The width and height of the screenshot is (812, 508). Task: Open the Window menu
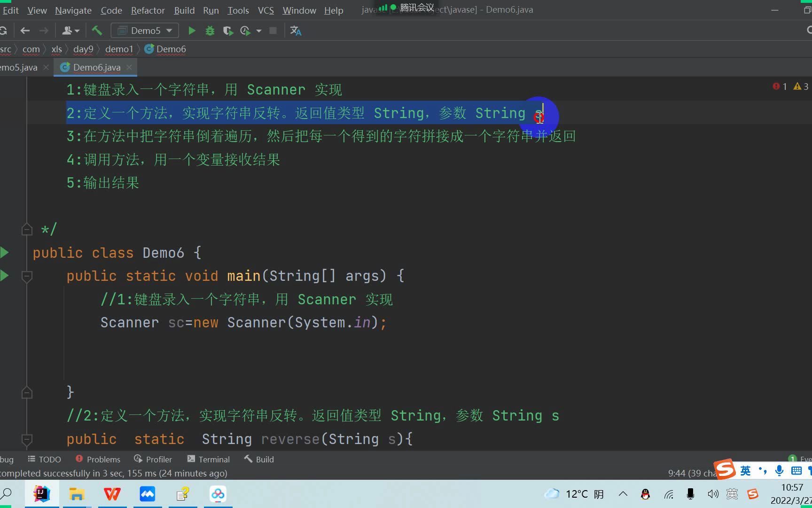pos(299,10)
